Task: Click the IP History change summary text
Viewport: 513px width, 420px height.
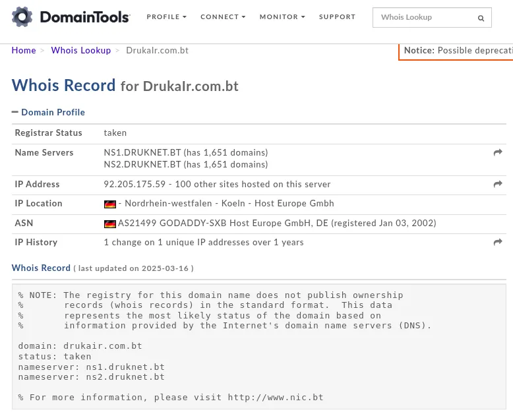Action: coord(204,243)
